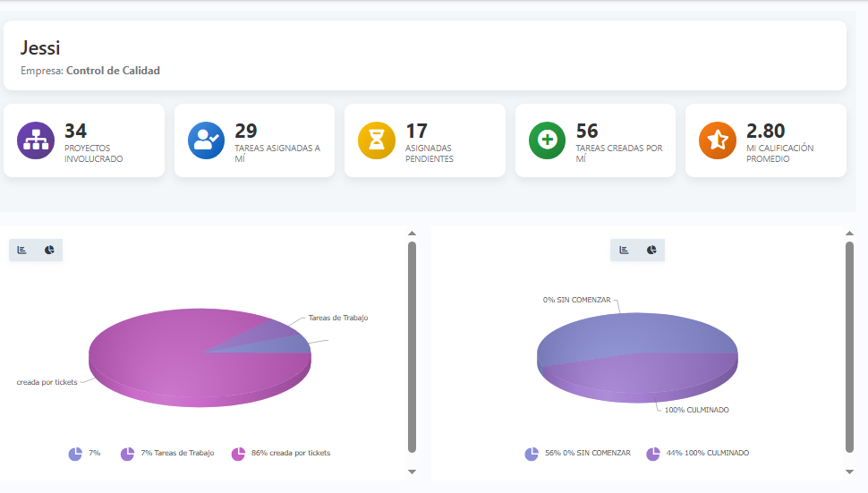This screenshot has height=493, width=868.
Task: Select pie view icon on right chart
Action: [651, 250]
